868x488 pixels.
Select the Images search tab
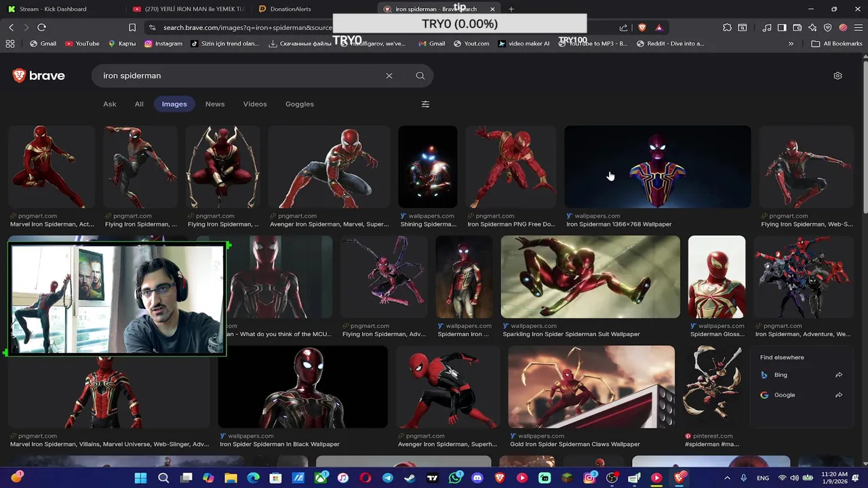(174, 104)
